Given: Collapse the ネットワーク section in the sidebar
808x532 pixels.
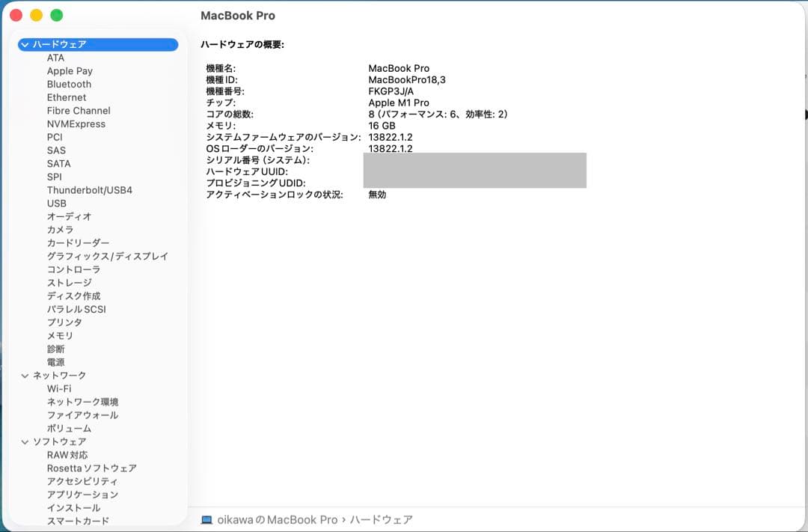Looking at the screenshot, I should tap(25, 375).
